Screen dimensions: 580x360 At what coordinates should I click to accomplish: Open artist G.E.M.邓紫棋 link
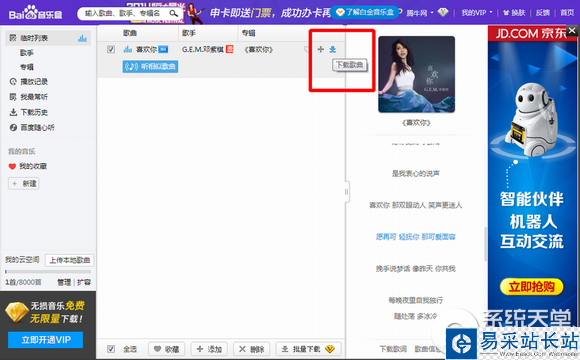[203, 49]
